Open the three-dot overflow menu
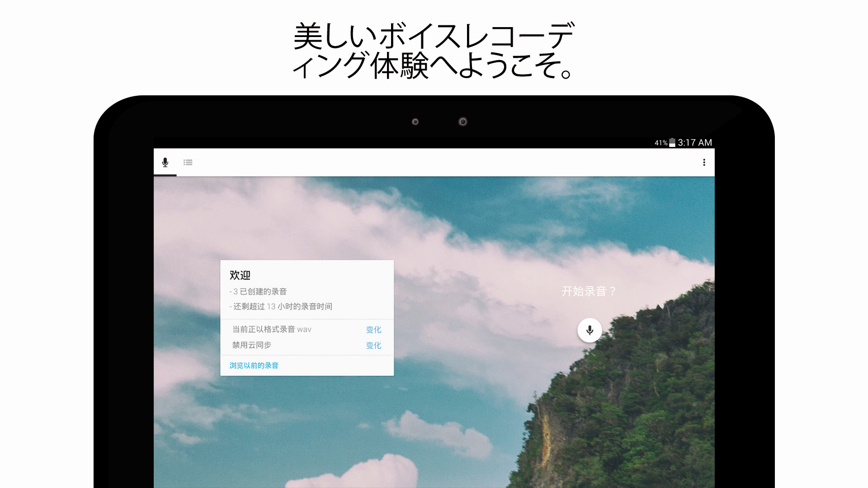This screenshot has width=868, height=488. tap(704, 162)
